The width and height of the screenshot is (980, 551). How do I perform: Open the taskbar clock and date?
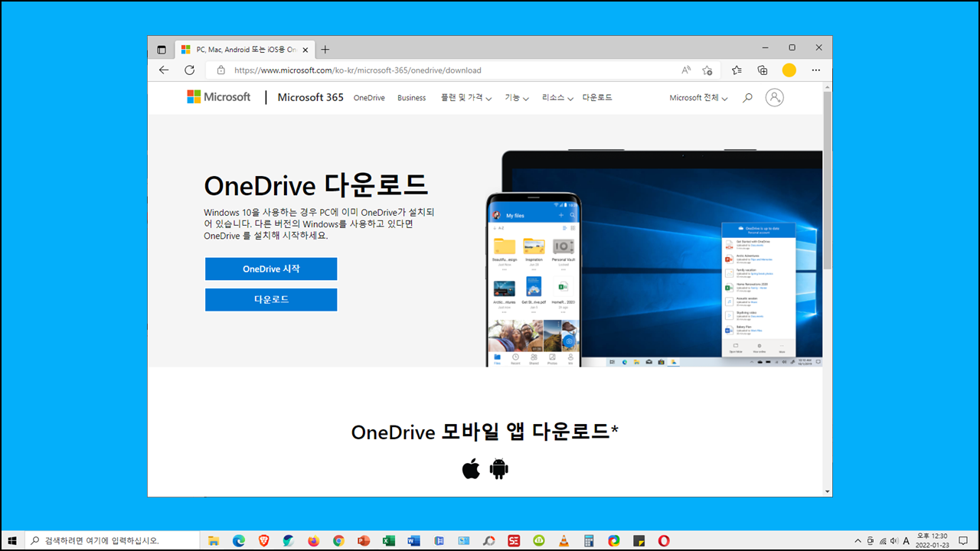(932, 540)
